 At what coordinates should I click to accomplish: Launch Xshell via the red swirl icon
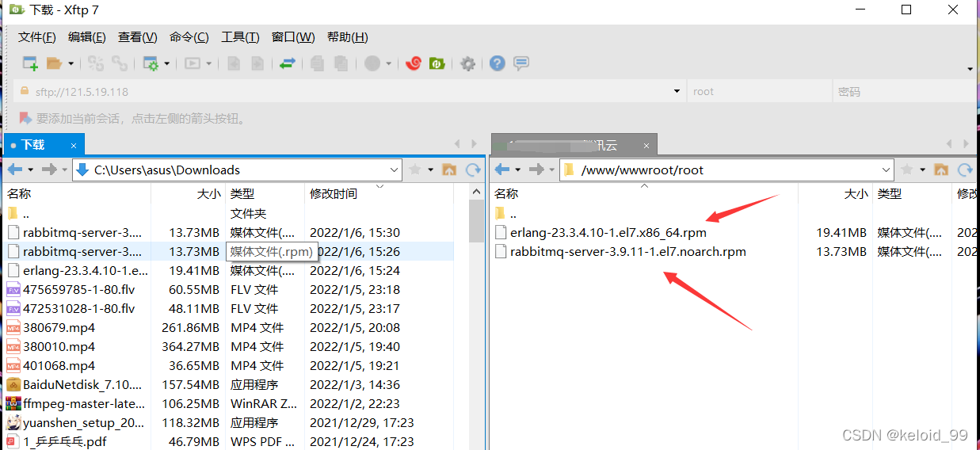tap(413, 63)
